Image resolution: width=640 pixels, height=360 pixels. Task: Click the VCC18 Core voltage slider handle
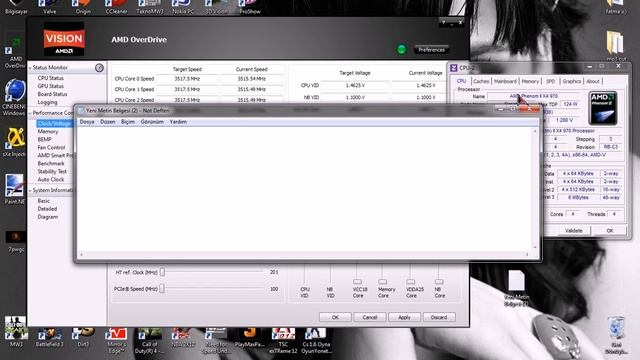pos(357,282)
